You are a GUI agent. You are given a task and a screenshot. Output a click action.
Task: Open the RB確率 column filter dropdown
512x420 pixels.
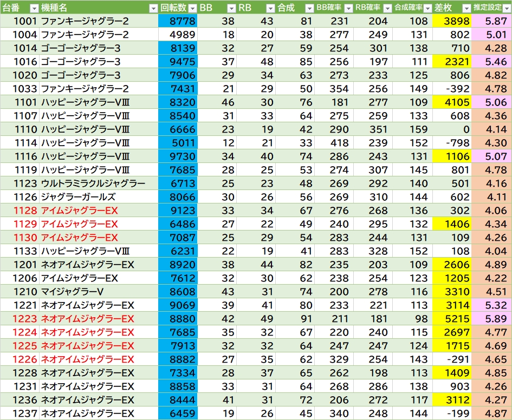click(387, 8)
